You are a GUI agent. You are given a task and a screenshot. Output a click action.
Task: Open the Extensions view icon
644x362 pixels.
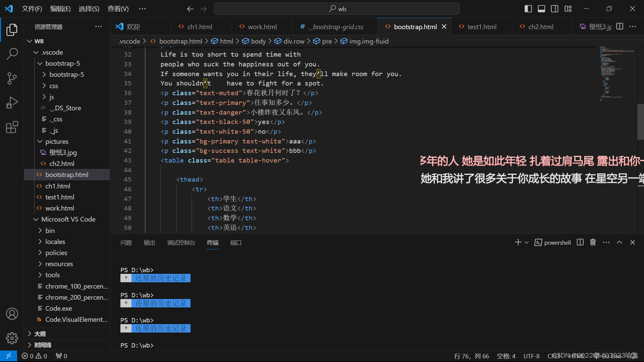(x=12, y=127)
